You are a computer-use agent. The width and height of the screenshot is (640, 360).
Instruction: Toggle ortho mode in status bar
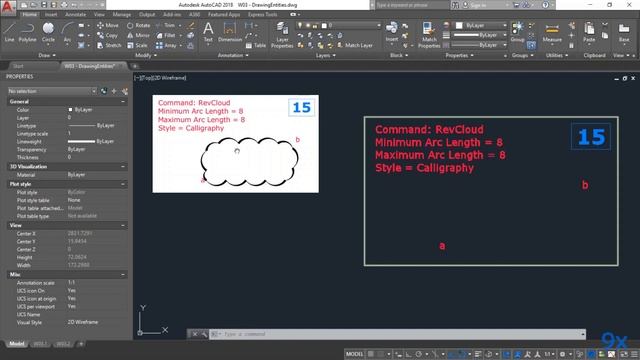[x=409, y=354]
